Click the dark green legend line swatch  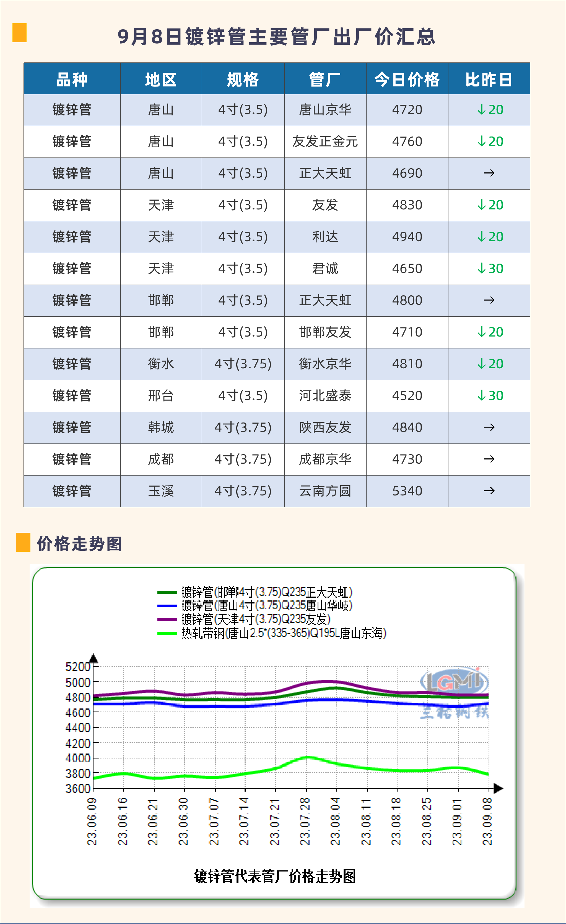tap(167, 592)
